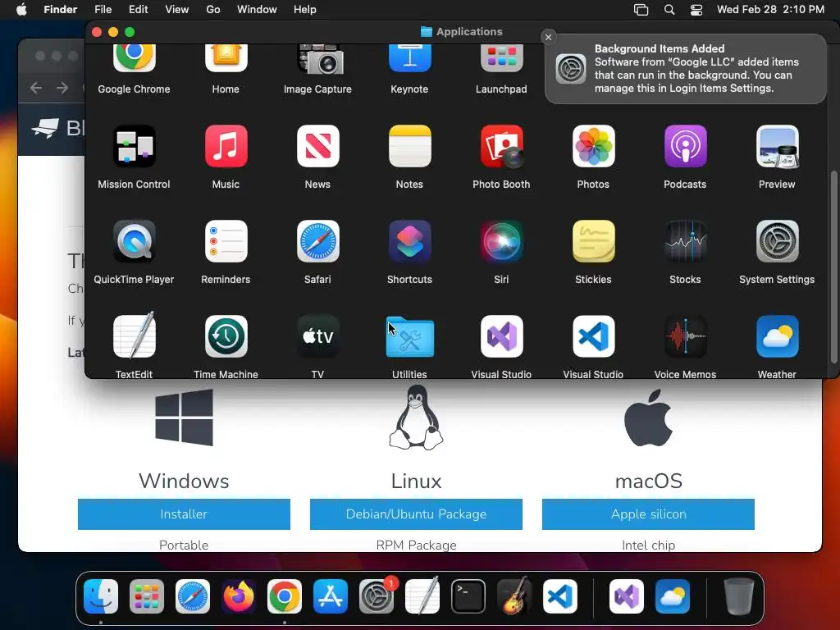Image resolution: width=840 pixels, height=630 pixels.
Task: Open the Edit menu
Action: [138, 10]
